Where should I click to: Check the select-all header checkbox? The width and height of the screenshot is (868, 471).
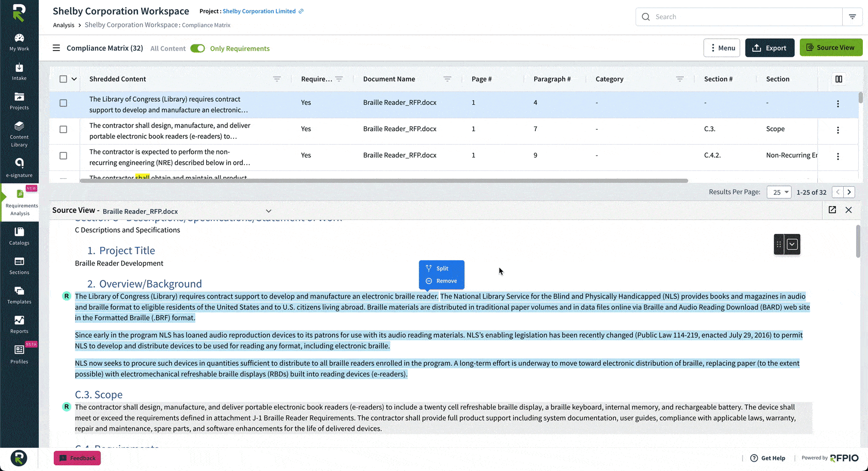[x=63, y=79]
